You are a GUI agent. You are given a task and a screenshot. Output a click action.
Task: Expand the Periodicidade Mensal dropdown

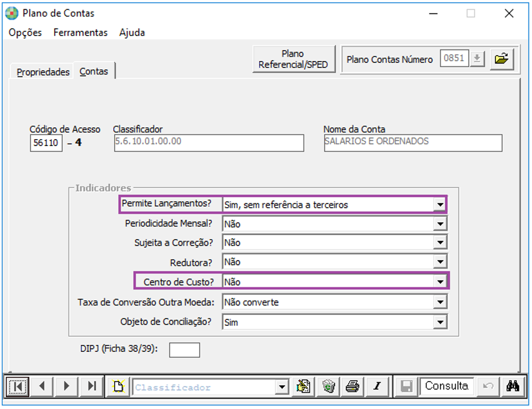[x=440, y=224]
